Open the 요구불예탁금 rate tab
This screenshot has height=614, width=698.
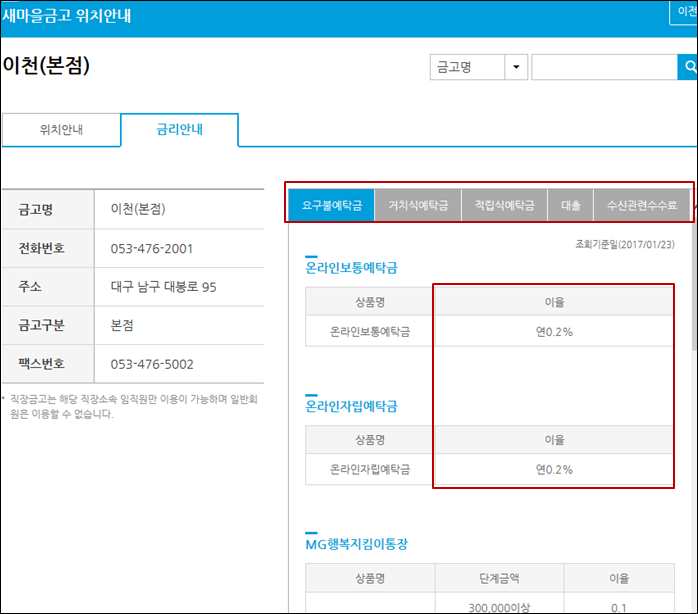click(332, 205)
